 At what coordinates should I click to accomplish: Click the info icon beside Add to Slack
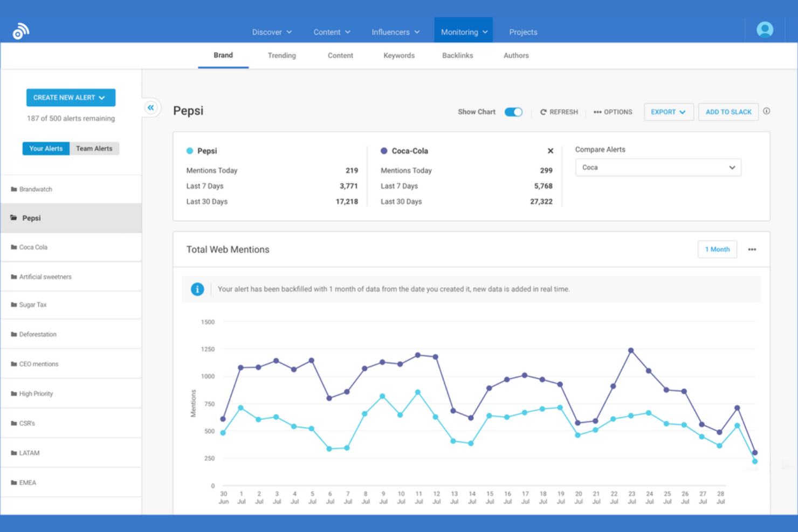(x=766, y=111)
